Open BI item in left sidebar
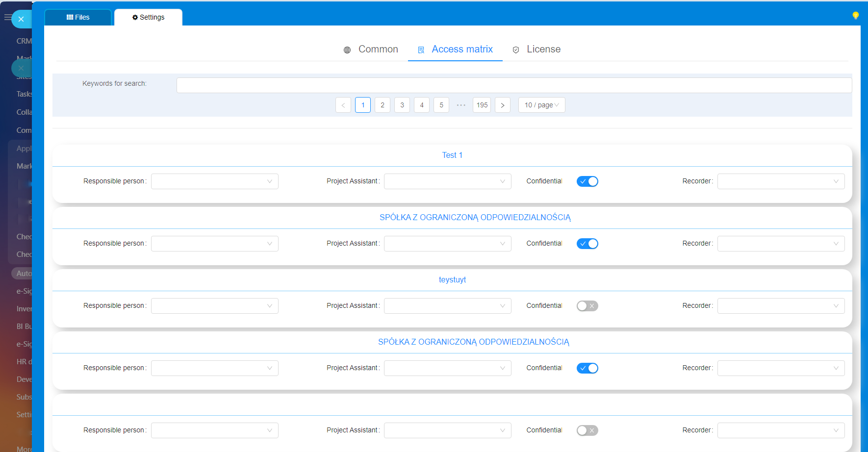This screenshot has height=452, width=868. click(24, 326)
